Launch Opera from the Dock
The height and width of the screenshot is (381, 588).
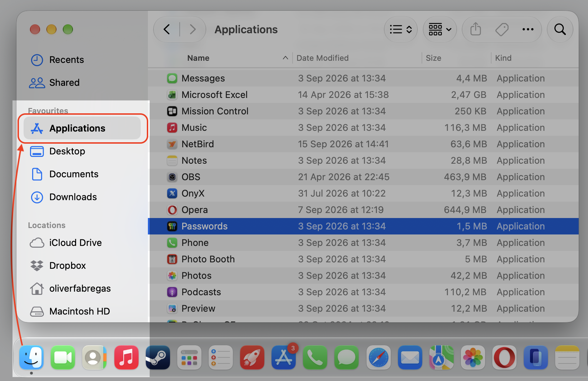[x=504, y=357]
